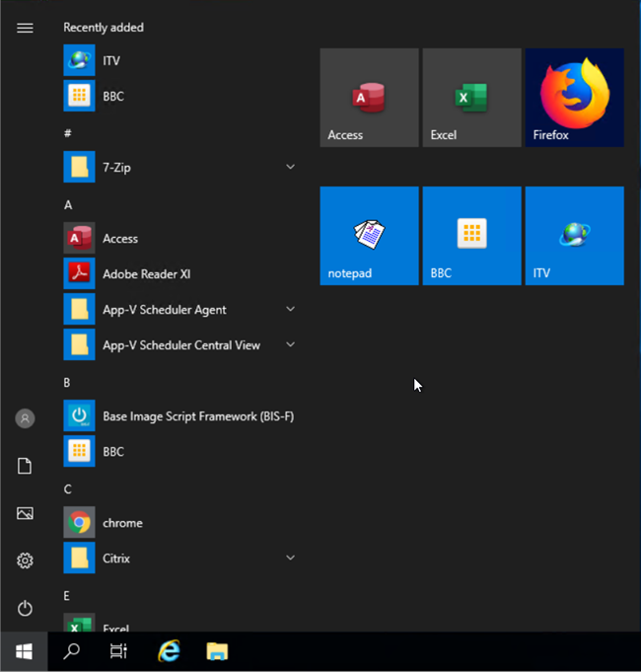Launch Adobe Reader XI
Viewport: 641px width, 672px height.
179,274
